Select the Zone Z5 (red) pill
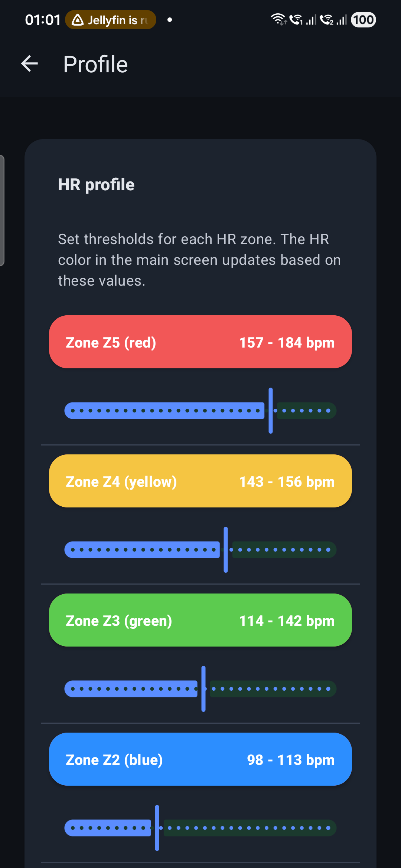401x868 pixels. coord(200,342)
